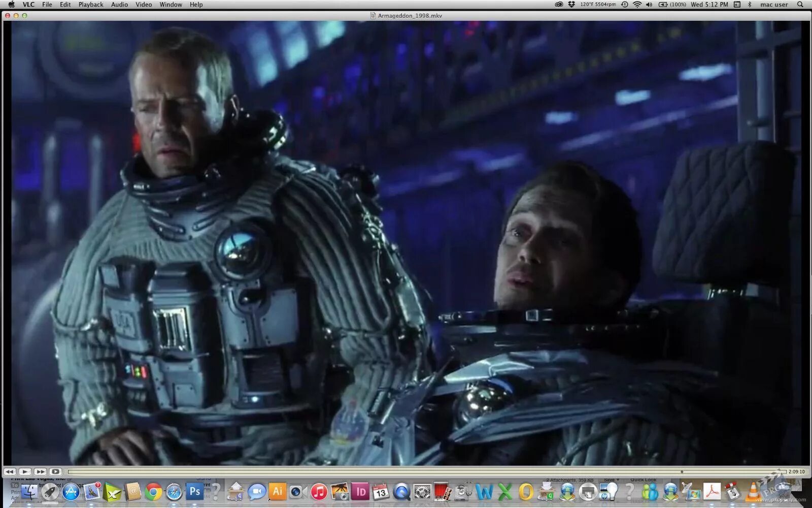Screen dimensions: 812x508
Task: Open Finder from the Dock
Action: (29, 492)
